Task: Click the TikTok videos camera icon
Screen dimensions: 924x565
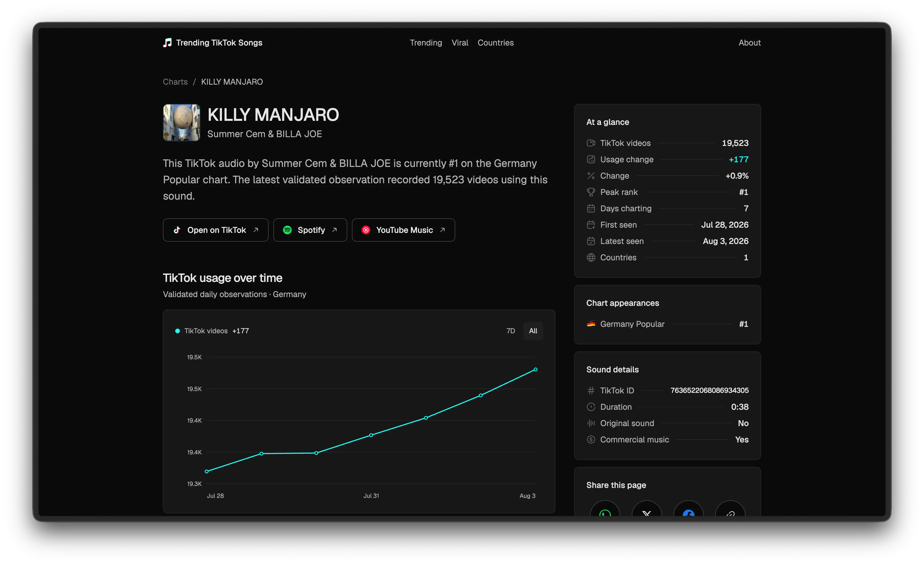Action: coord(590,143)
